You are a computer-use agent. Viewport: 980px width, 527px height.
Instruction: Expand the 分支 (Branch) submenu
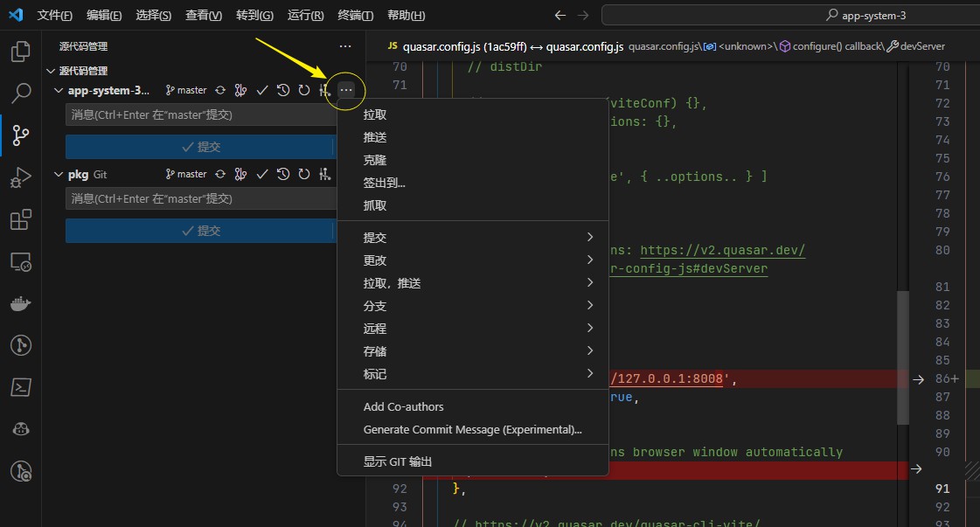[472, 306]
